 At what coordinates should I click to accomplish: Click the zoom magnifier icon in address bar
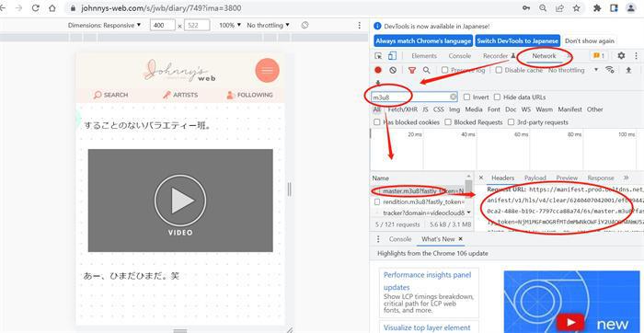coord(543,7)
